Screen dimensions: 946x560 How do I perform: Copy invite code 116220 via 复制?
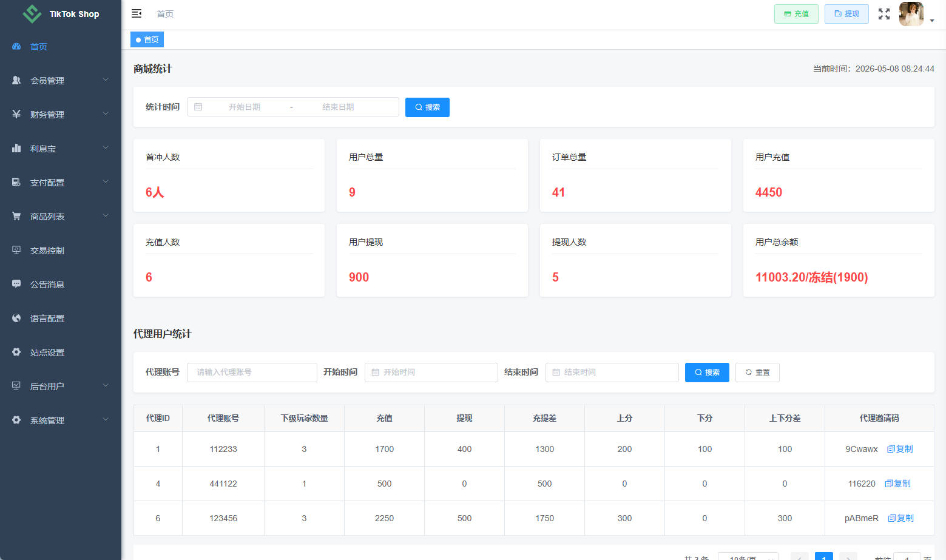pos(897,484)
